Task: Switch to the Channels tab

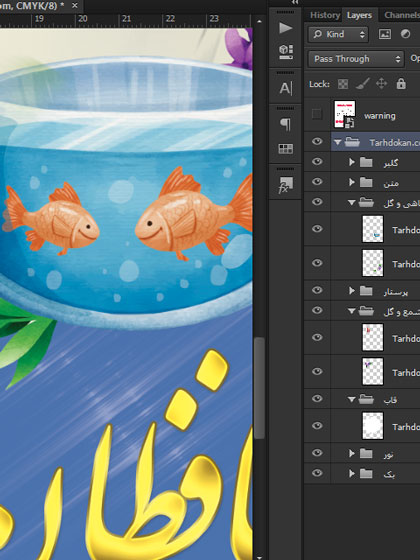Action: 401,15
